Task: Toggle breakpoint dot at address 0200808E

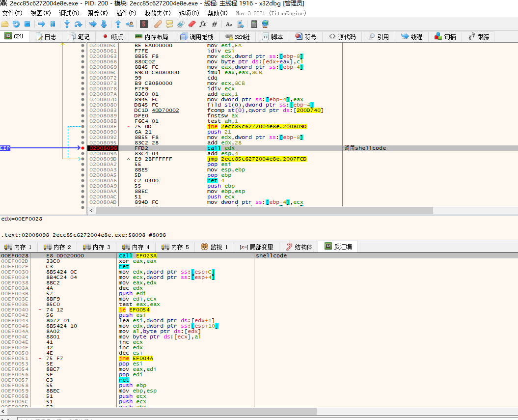Action: [82, 127]
